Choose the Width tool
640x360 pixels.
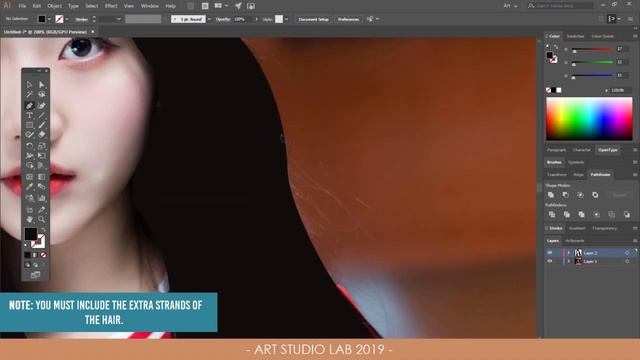click(29, 156)
